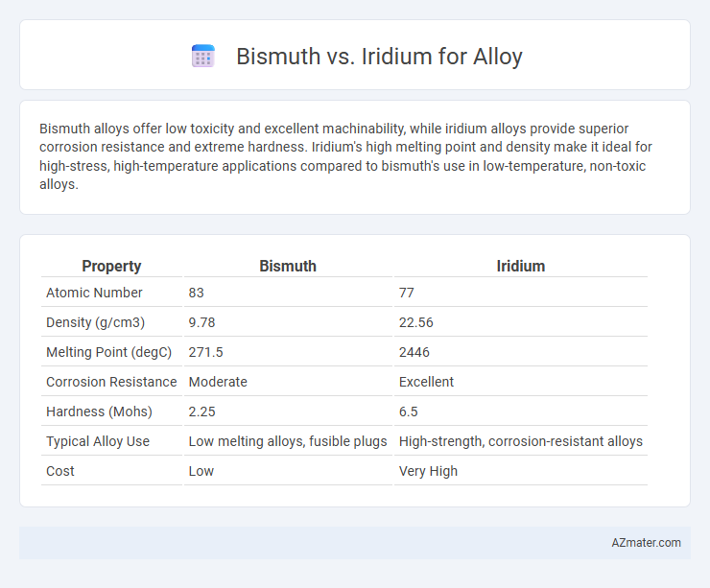Select the 'Hardness (Mohs)' row label
The image size is (710, 588).
click(99, 412)
